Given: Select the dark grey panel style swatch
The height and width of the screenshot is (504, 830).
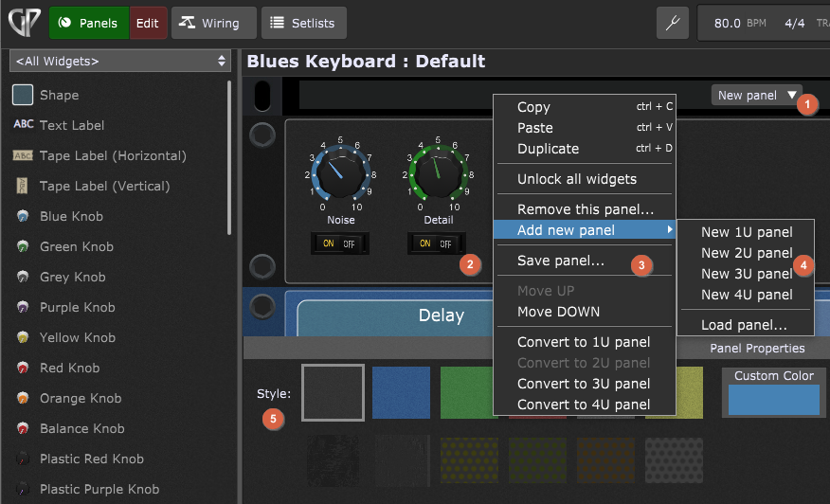Looking at the screenshot, I should point(333,392).
